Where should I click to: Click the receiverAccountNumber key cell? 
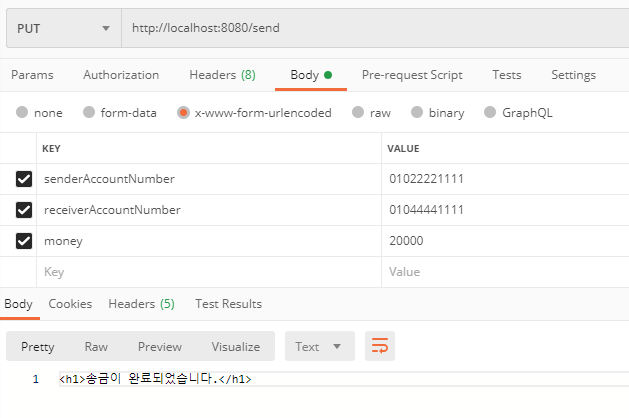pyautogui.click(x=209, y=210)
